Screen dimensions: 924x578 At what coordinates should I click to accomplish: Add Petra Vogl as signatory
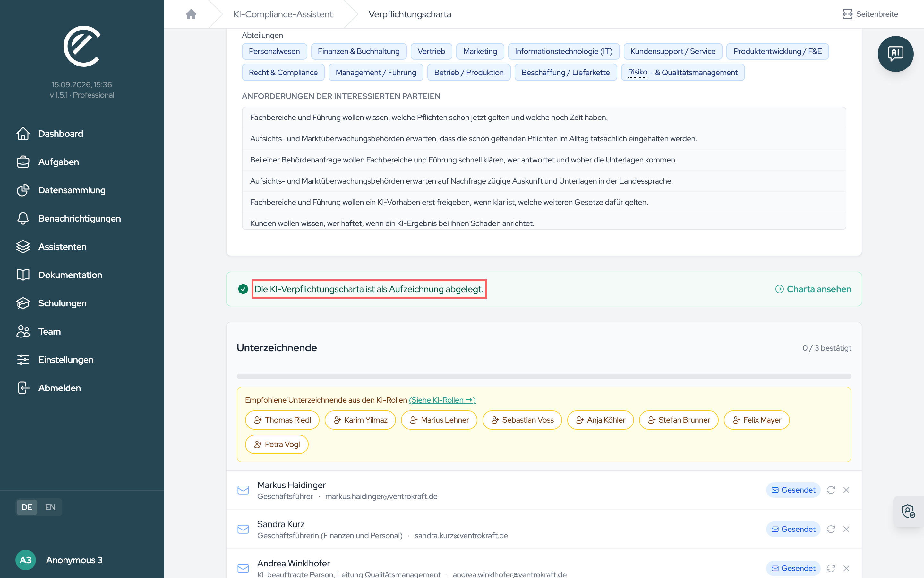coord(277,445)
